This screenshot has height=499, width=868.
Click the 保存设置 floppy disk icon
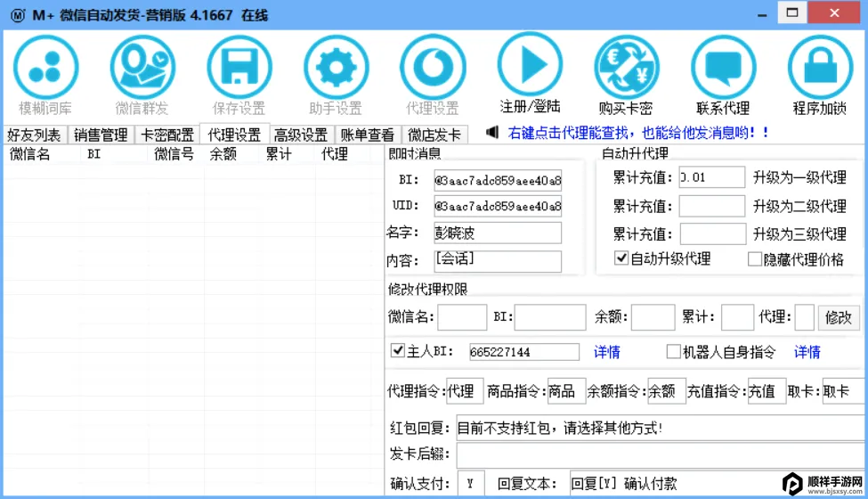tap(239, 67)
